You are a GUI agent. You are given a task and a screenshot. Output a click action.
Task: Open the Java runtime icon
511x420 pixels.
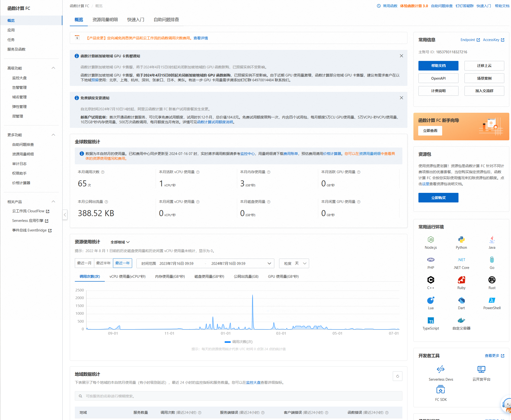[x=492, y=240]
